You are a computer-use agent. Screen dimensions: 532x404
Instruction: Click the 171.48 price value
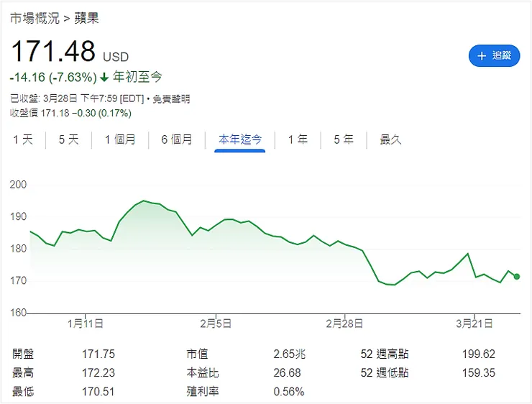click(53, 51)
